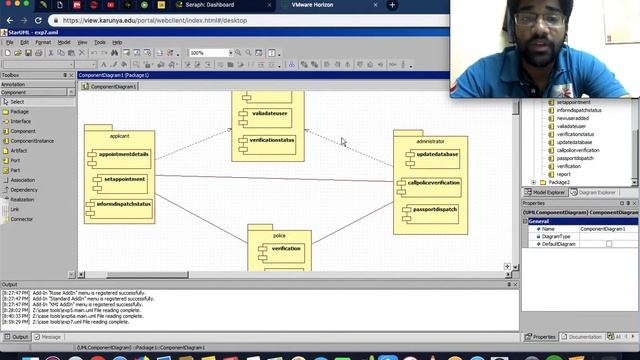The height and width of the screenshot is (360, 640).
Task: Click the Delete X toolbar icon
Action: click(x=82, y=53)
